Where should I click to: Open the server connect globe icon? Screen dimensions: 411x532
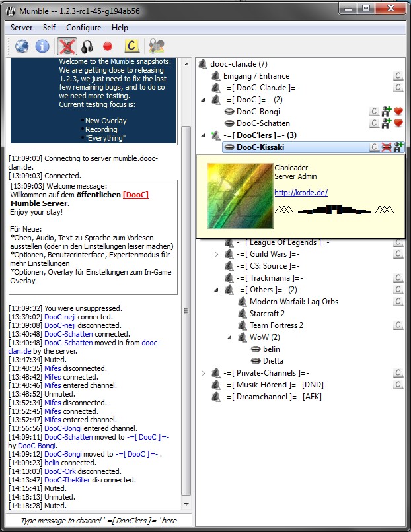click(x=22, y=46)
